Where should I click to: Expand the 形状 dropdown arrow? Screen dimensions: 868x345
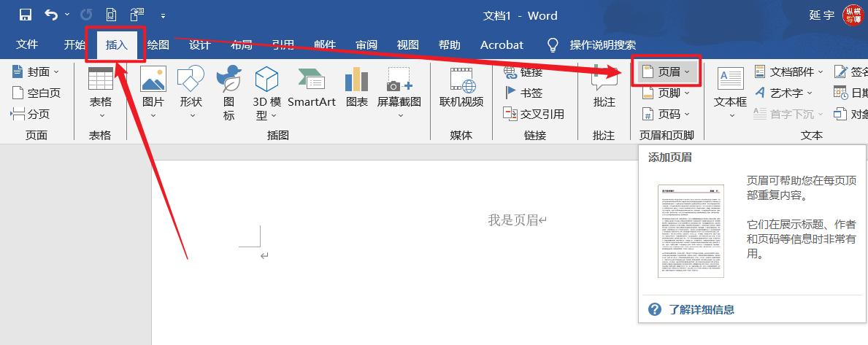point(192,115)
